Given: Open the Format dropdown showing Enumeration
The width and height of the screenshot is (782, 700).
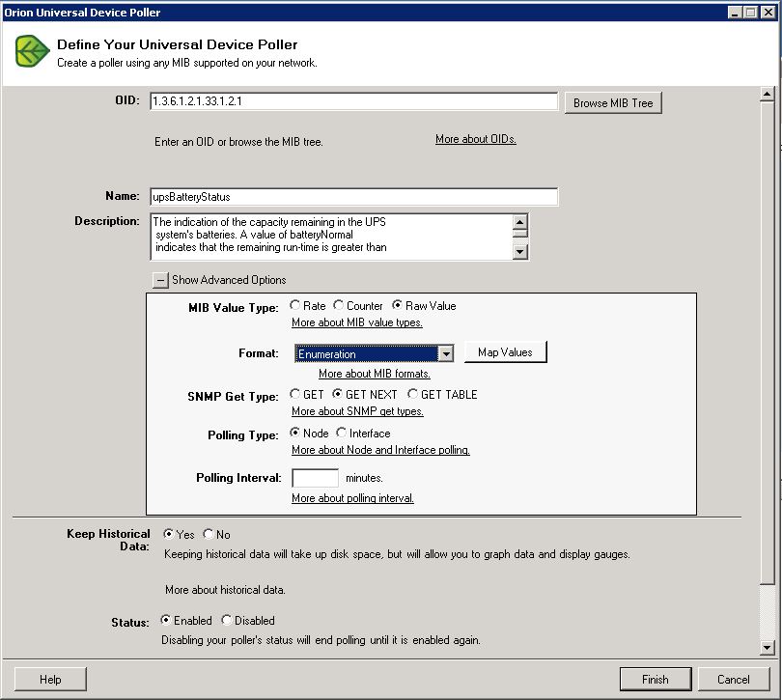Looking at the screenshot, I should click(x=446, y=353).
